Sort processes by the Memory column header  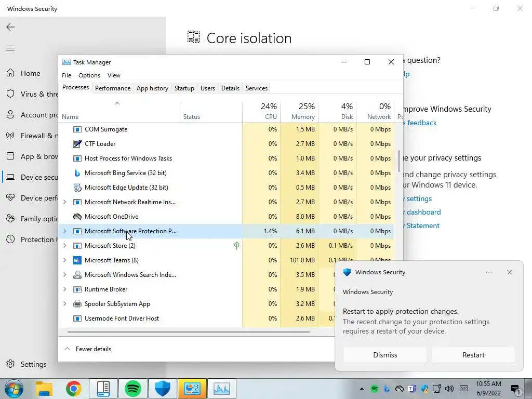(x=299, y=112)
